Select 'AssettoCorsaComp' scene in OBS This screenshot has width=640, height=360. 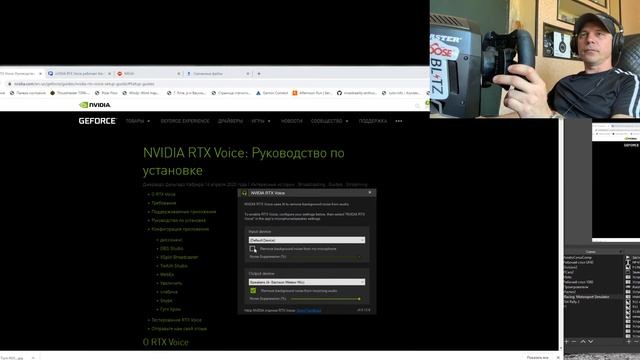578,258
